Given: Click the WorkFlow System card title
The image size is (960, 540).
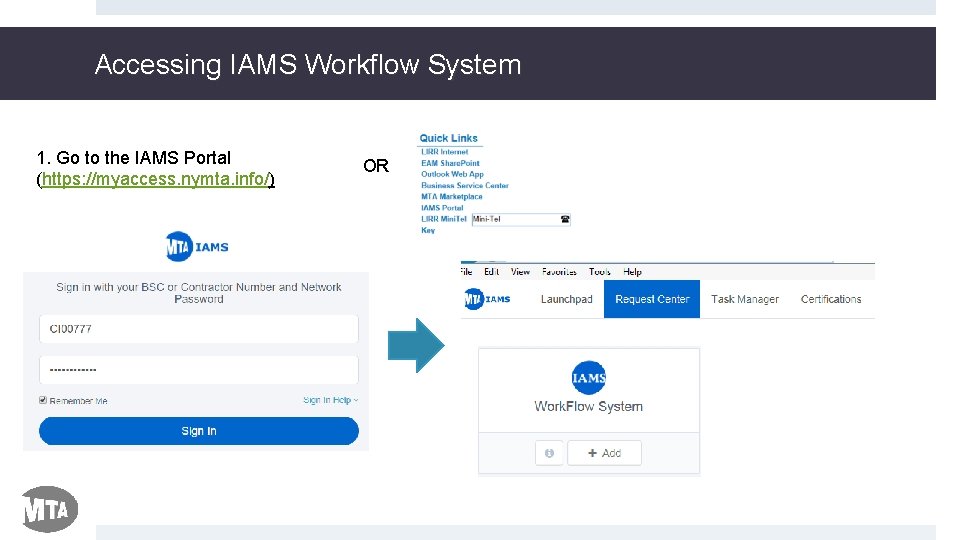Looking at the screenshot, I should click(x=588, y=407).
